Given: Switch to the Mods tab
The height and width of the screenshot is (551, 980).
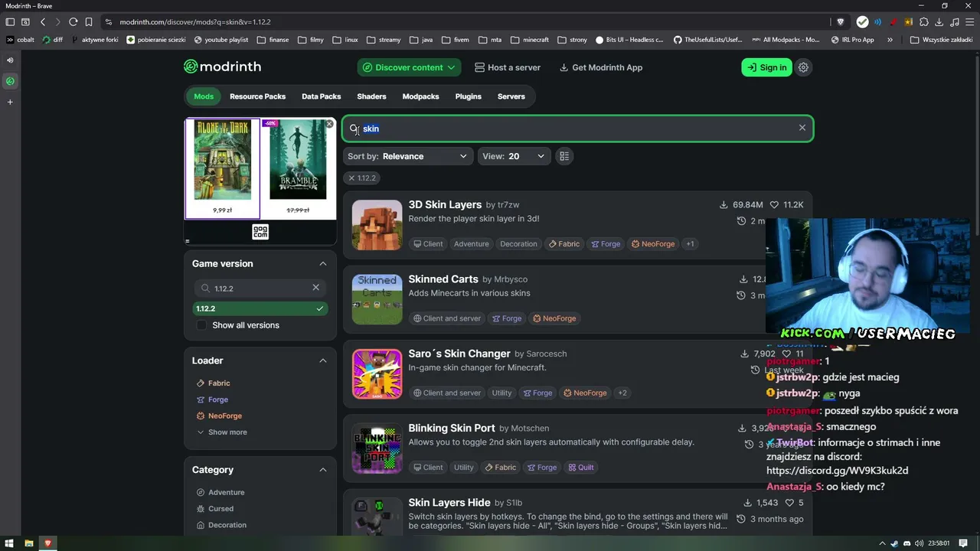Looking at the screenshot, I should [x=204, y=96].
